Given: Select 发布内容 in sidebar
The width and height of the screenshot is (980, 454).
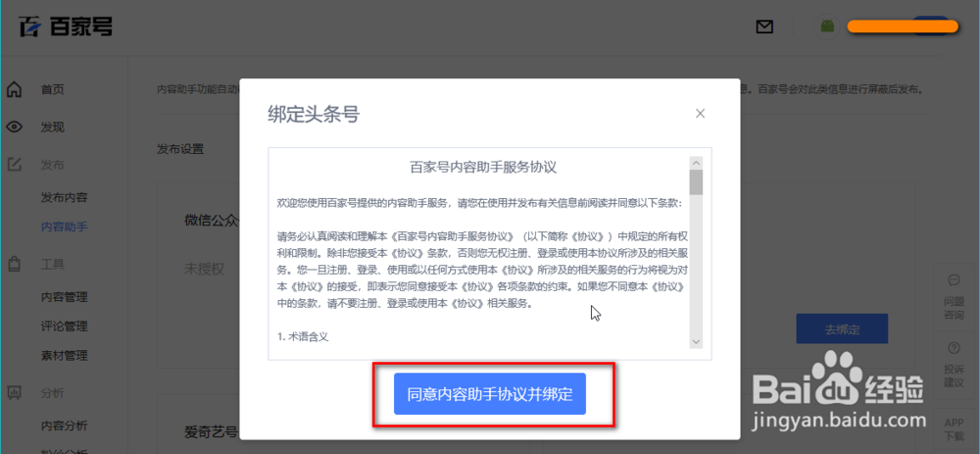Looking at the screenshot, I should pos(65,198).
